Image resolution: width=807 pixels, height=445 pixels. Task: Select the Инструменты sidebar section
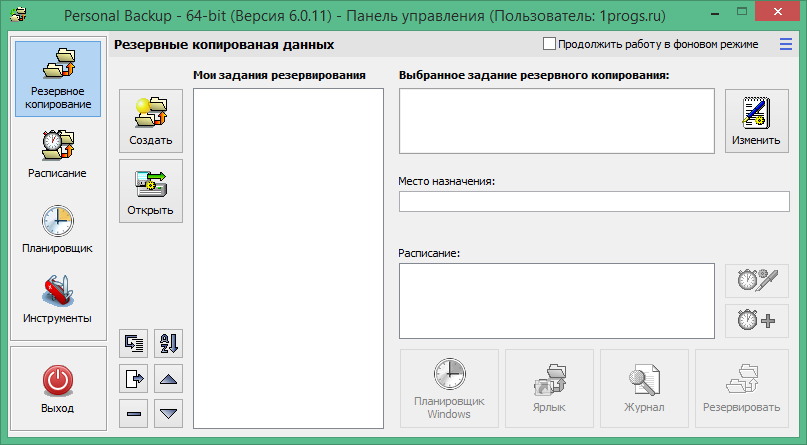tap(57, 299)
